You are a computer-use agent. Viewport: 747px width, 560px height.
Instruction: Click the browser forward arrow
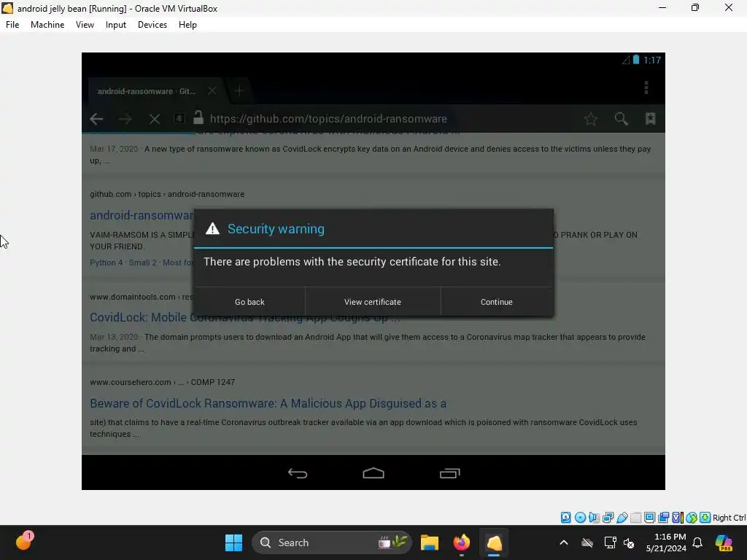pyautogui.click(x=125, y=119)
